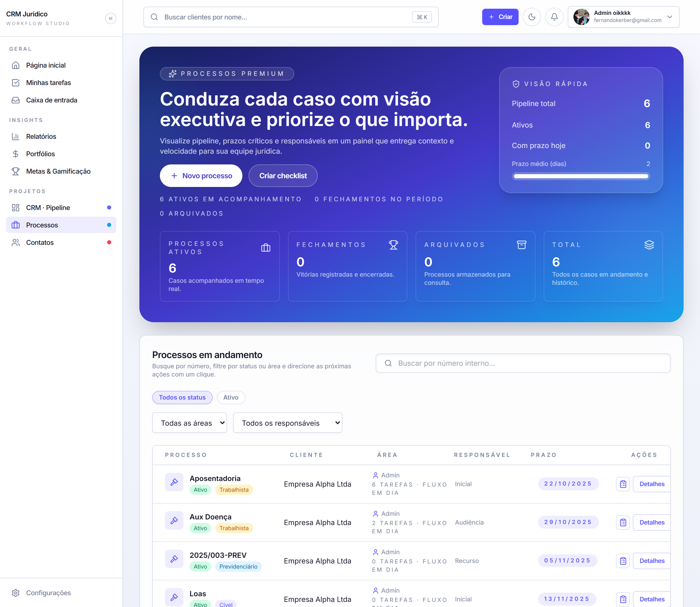The width and height of the screenshot is (700, 607).
Task: Select the Todos os status filter chip
Action: click(x=182, y=397)
